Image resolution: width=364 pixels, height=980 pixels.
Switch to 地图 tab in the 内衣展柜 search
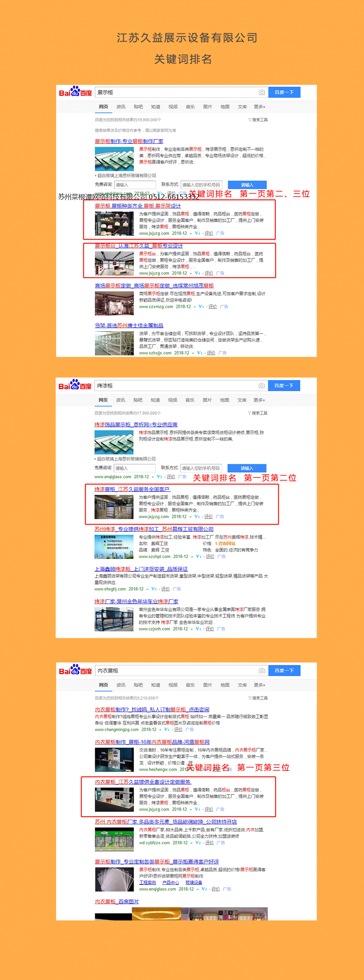pos(225,685)
